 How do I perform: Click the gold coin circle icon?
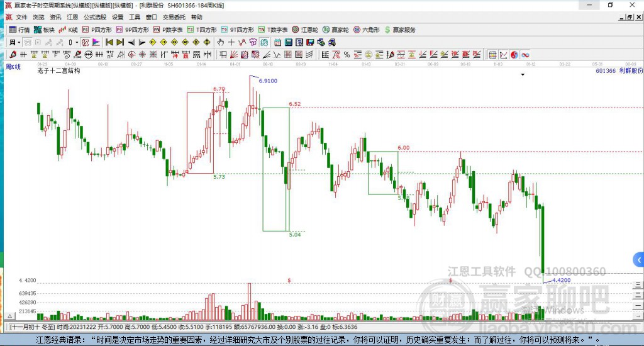click(369, 55)
